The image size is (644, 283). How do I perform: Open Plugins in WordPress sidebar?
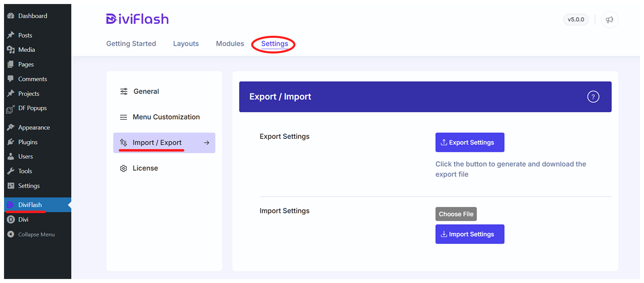point(27,142)
